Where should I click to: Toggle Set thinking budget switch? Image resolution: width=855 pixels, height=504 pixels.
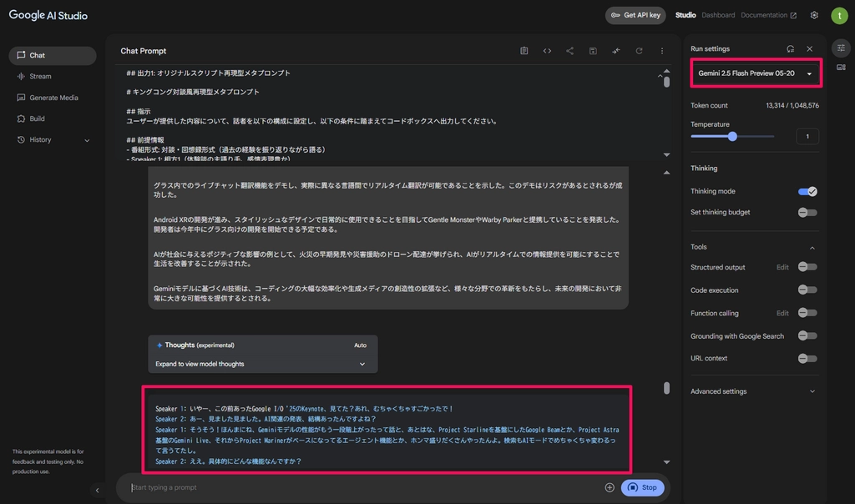click(807, 213)
